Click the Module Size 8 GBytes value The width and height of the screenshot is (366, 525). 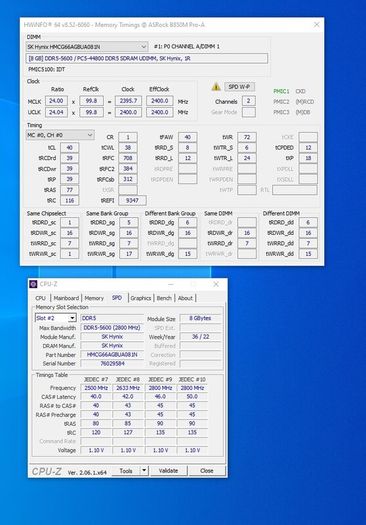(200, 318)
